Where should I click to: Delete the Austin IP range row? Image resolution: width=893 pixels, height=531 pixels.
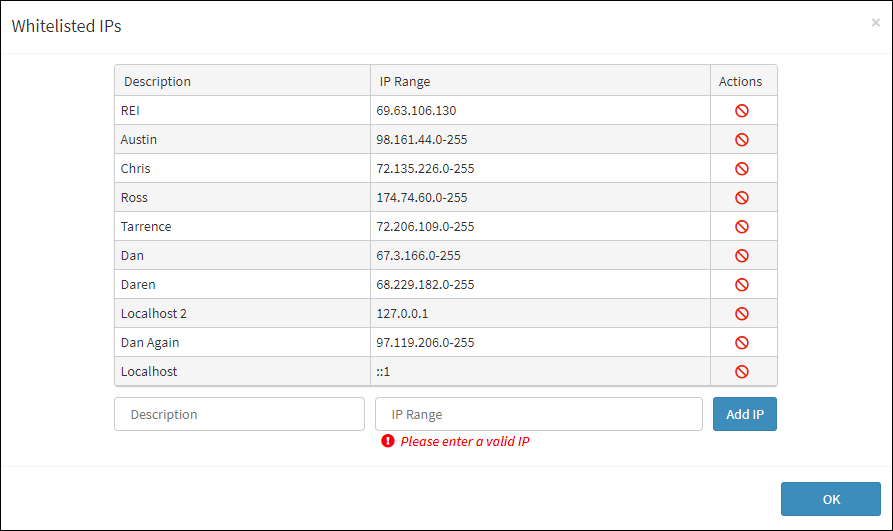[742, 140]
